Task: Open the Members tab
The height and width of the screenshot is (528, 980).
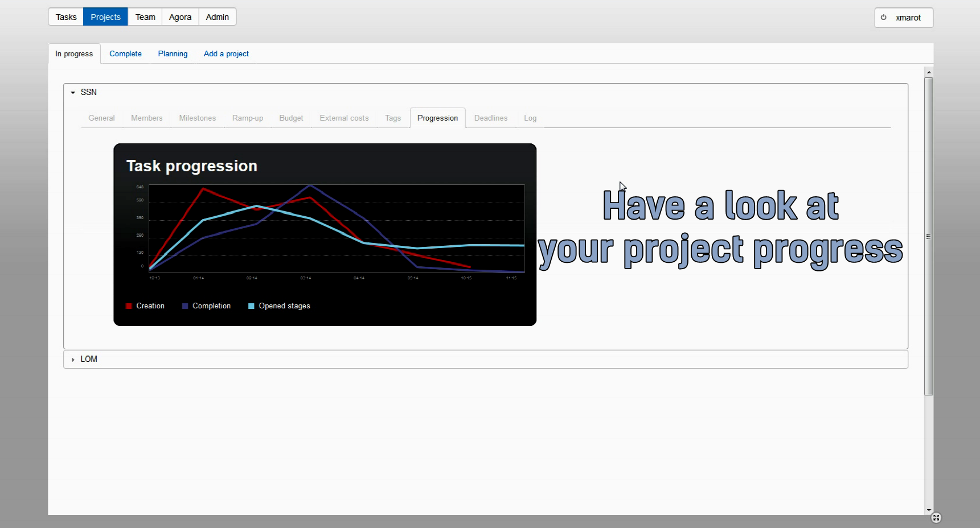Action: 147,118
